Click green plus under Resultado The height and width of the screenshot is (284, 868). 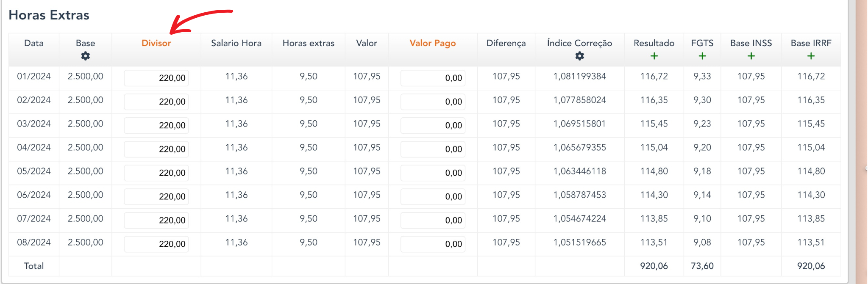[654, 56]
